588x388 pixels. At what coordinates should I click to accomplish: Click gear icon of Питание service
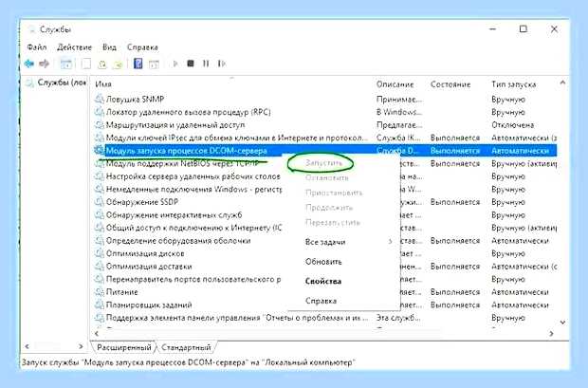point(99,292)
